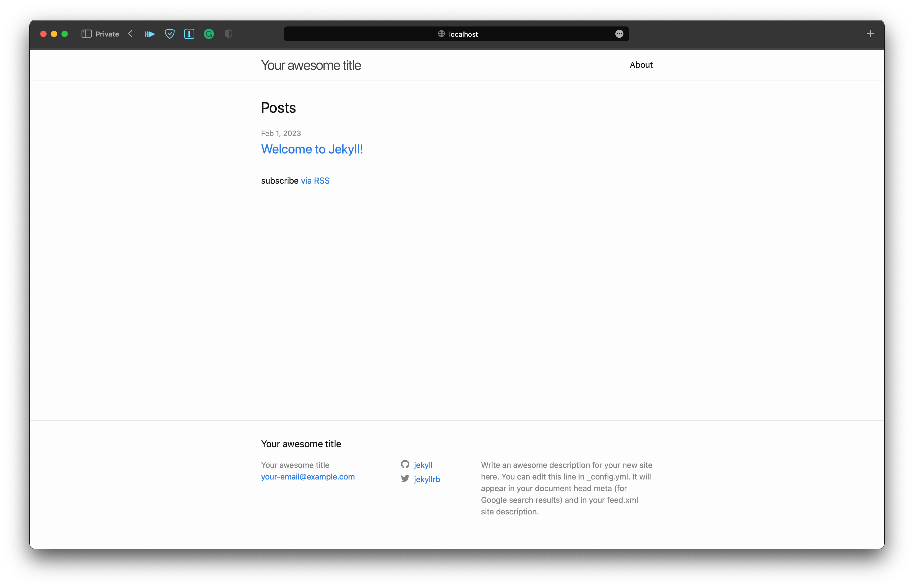Viewport: 914px width, 588px height.
Task: Click the blue fast-forward extension icon
Action: pos(150,34)
